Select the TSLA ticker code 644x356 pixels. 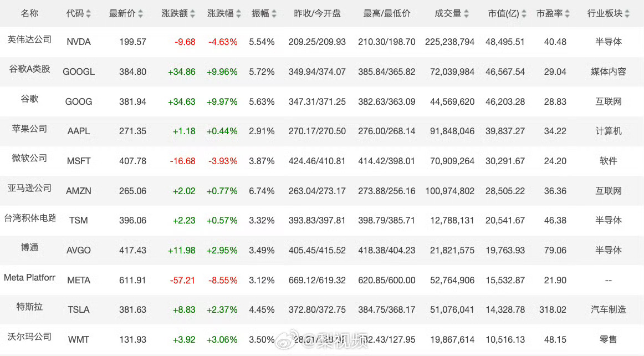79,310
